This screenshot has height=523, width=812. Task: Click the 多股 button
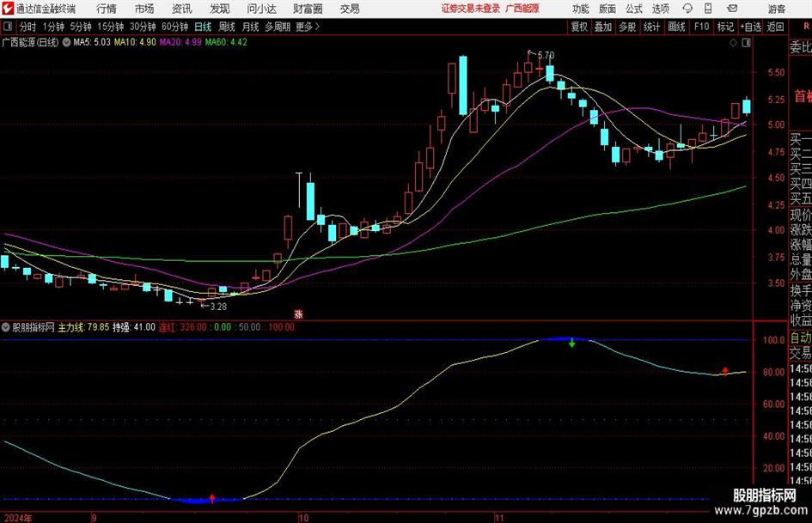point(627,27)
